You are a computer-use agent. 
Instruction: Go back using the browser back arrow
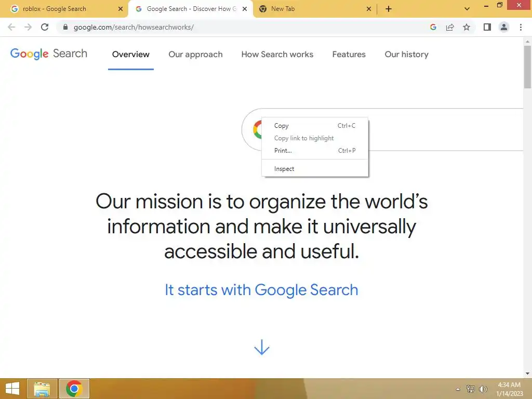11,27
